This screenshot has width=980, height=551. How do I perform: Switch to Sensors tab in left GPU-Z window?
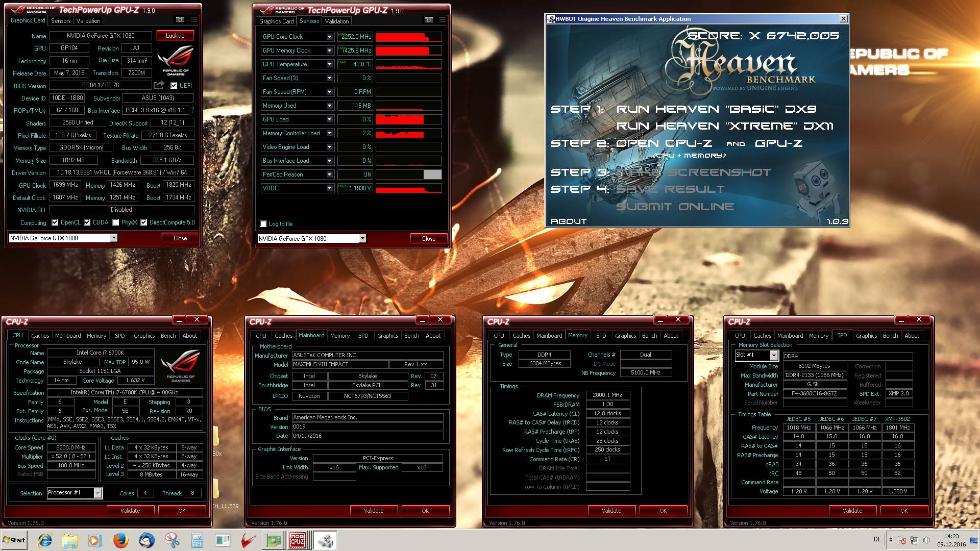pyautogui.click(x=61, y=21)
